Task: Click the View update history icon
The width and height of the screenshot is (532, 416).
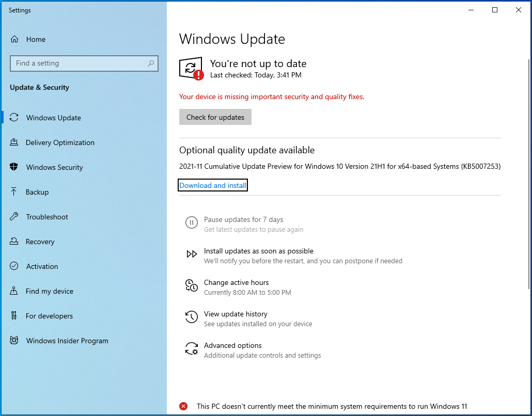Action: click(x=192, y=317)
